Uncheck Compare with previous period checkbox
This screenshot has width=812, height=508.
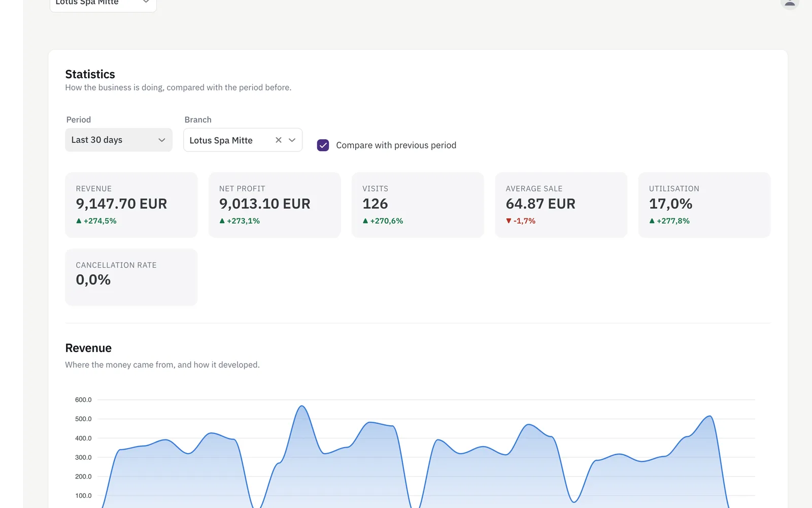click(323, 145)
